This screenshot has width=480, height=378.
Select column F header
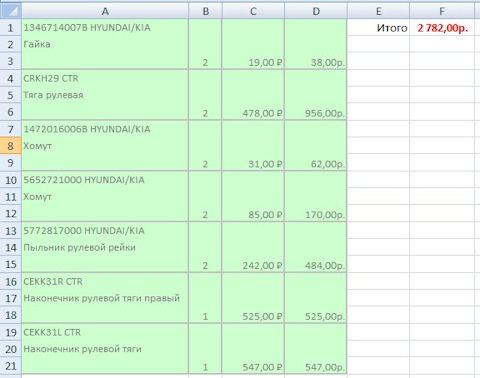pos(442,11)
